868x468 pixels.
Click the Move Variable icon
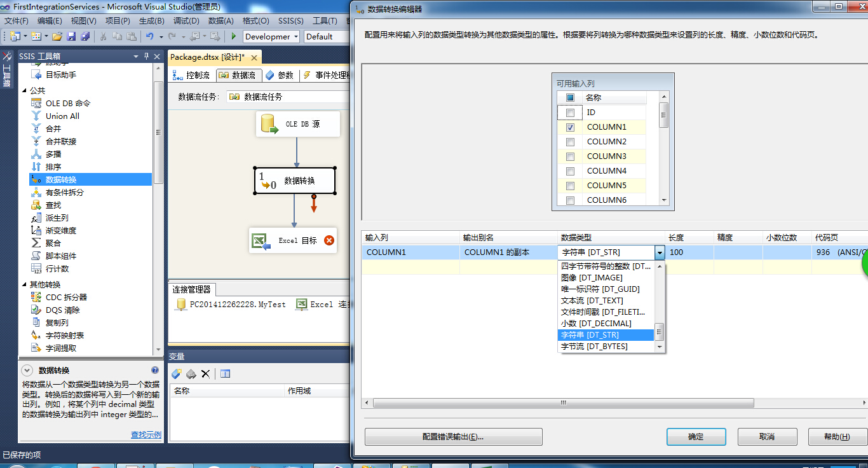click(x=191, y=373)
